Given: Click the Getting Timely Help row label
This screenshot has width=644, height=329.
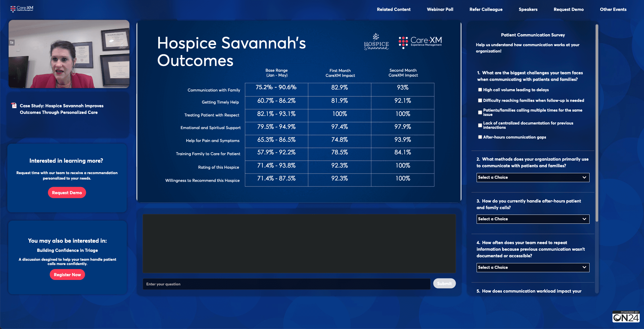Looking at the screenshot, I should click(220, 102).
